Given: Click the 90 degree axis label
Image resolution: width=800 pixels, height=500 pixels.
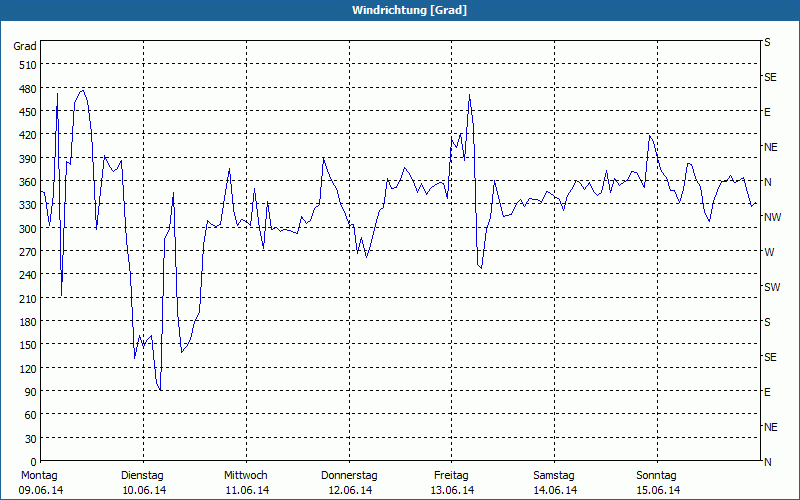Looking at the screenshot, I should click(x=31, y=392).
